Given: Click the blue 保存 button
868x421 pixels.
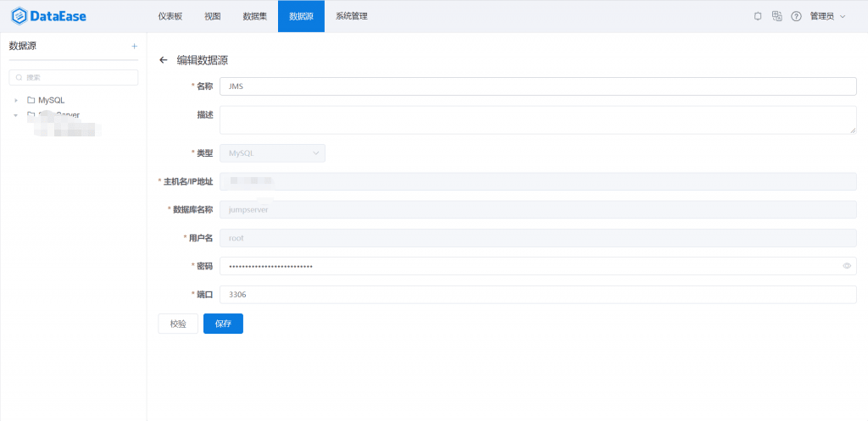Looking at the screenshot, I should 223,324.
